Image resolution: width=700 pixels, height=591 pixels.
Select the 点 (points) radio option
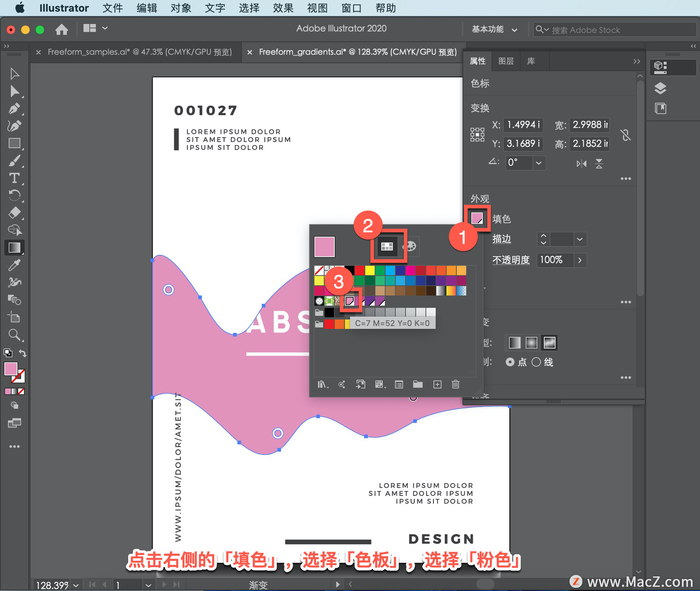(x=510, y=362)
